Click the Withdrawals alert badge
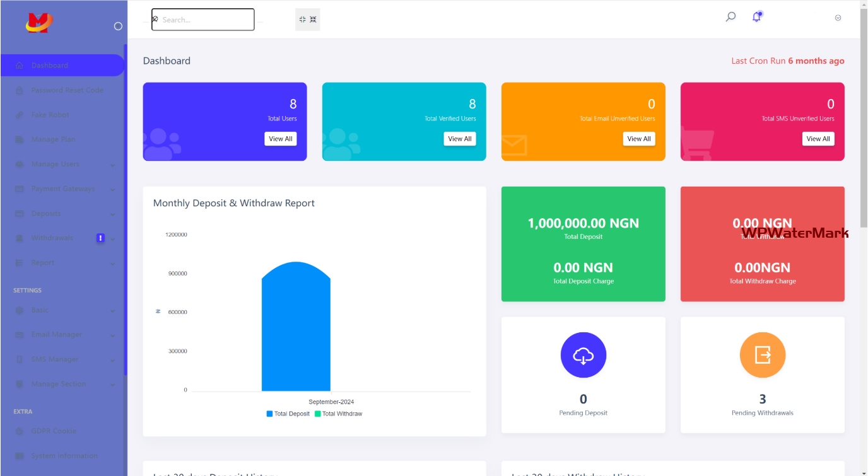Viewport: 868px width, 476px height. [100, 238]
